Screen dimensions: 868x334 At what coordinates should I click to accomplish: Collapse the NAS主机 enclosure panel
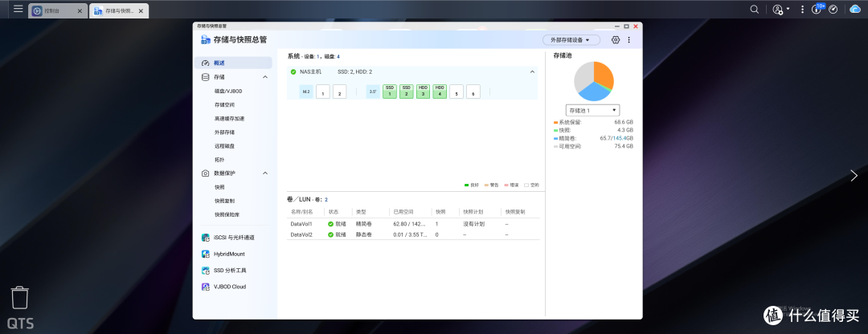pos(532,72)
